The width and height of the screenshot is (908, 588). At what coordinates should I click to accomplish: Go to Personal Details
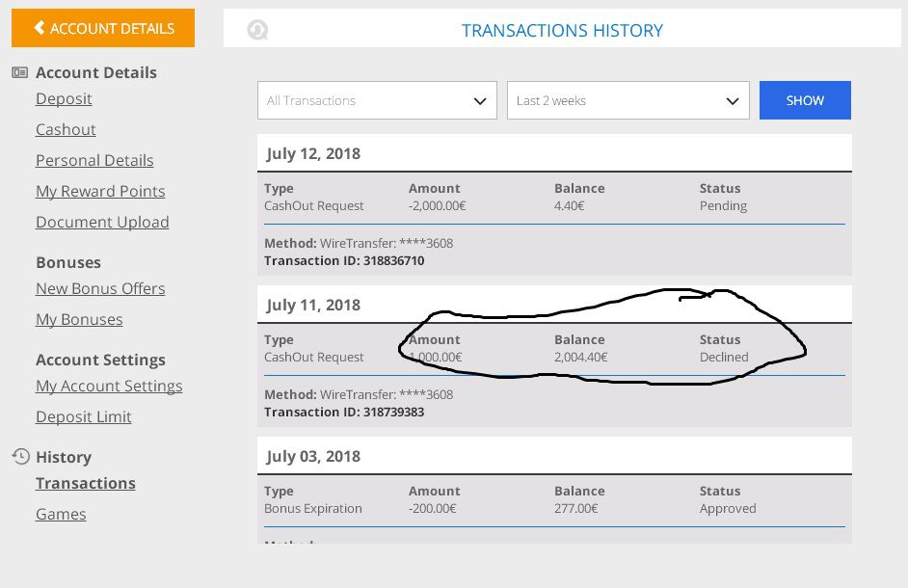point(94,160)
